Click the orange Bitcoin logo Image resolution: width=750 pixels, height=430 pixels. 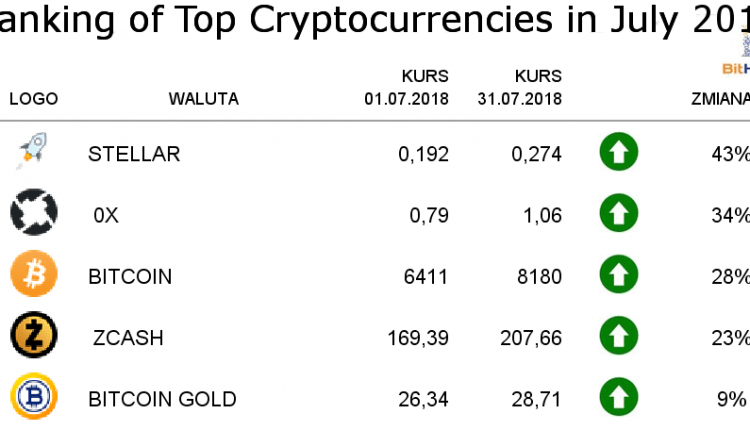coord(34,274)
